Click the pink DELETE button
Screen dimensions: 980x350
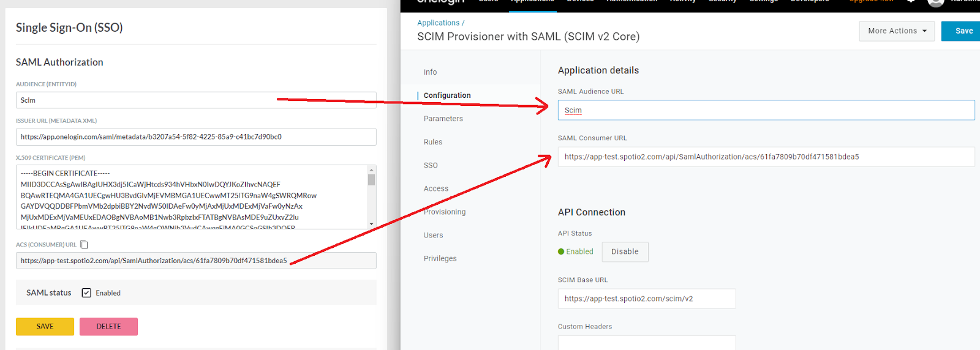tap(108, 327)
